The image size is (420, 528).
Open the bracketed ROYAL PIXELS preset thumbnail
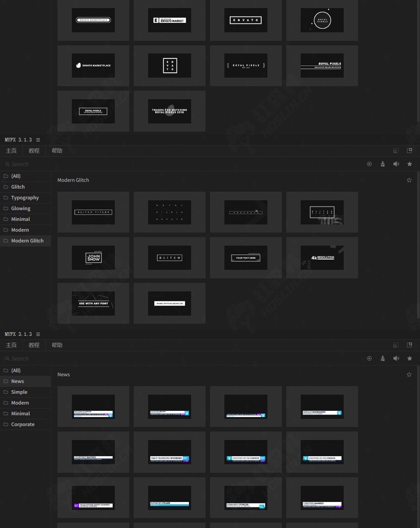tap(246, 66)
